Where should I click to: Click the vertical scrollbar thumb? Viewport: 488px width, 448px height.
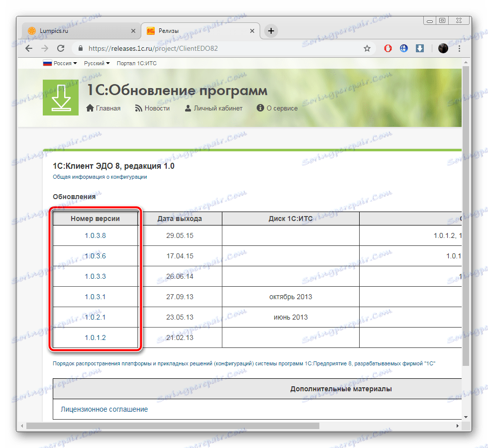(466, 216)
